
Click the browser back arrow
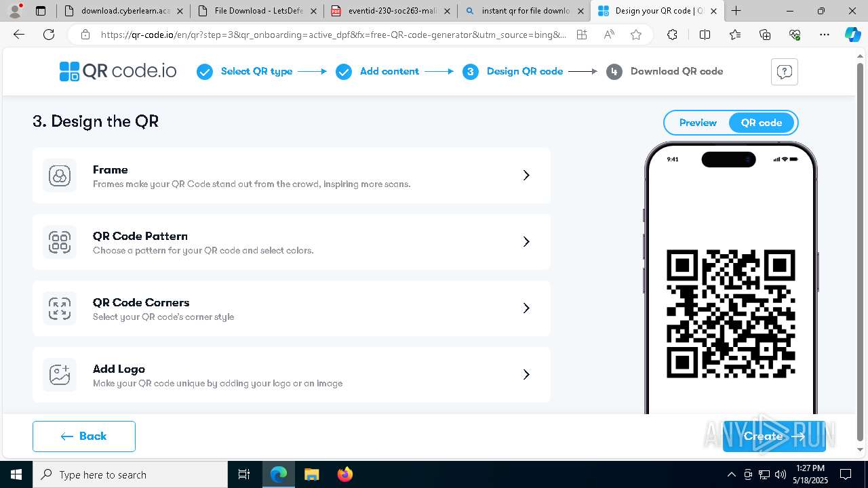pyautogui.click(x=19, y=35)
